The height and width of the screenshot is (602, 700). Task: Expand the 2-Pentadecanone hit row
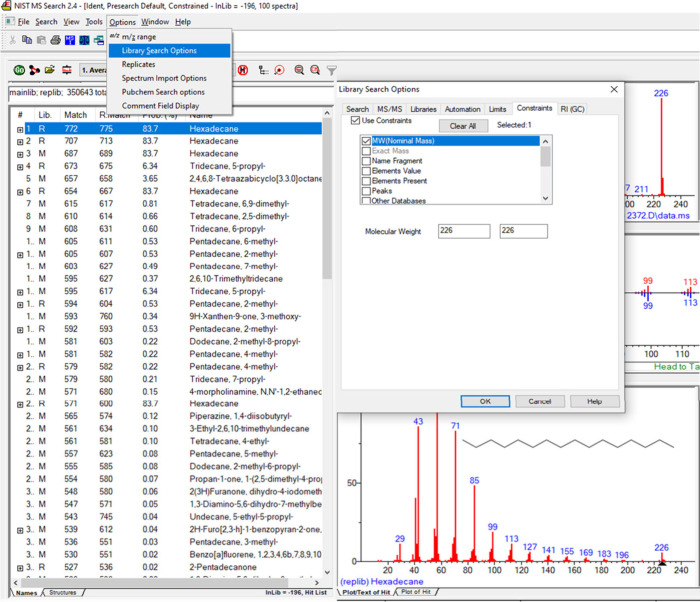[20, 568]
